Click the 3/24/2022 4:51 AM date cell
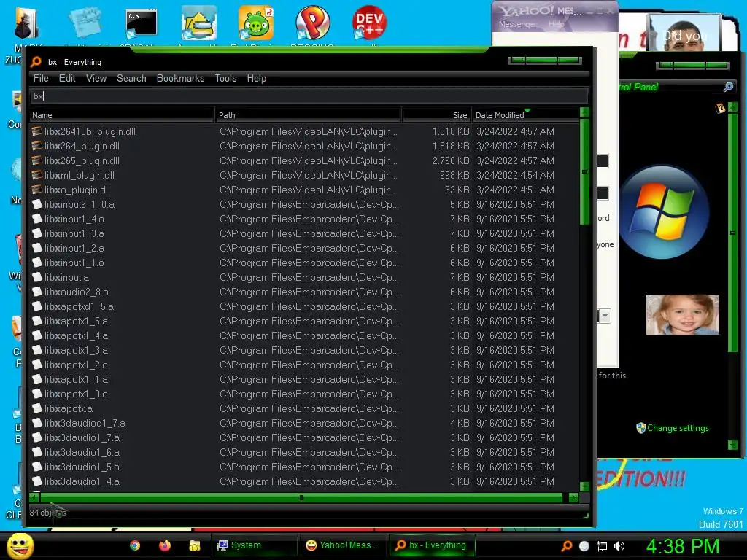 [515, 190]
